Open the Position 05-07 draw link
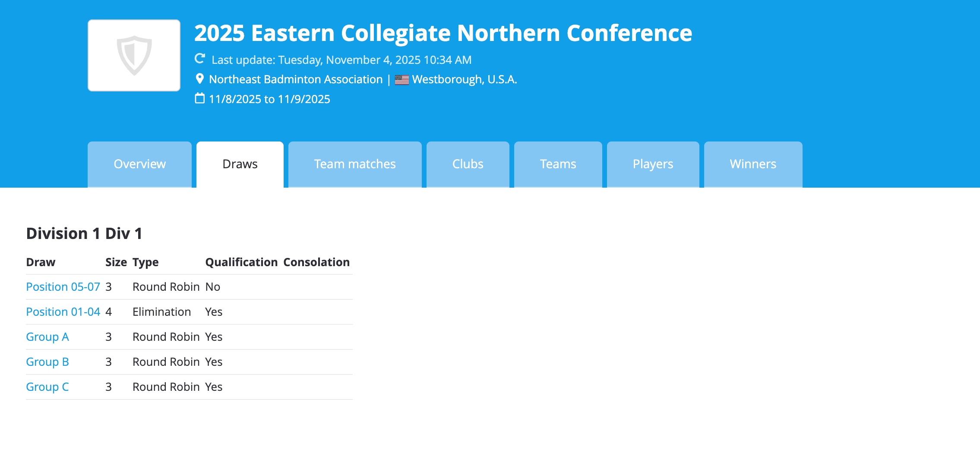 coord(63,287)
